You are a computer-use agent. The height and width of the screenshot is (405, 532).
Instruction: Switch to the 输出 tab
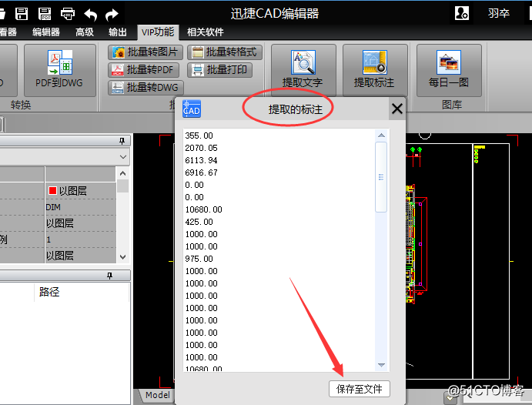[x=117, y=32]
